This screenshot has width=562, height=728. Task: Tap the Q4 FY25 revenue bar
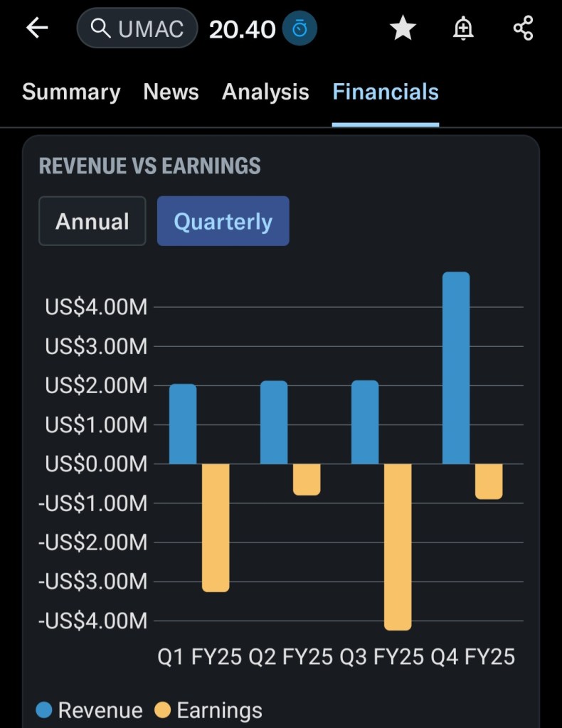[x=456, y=368]
